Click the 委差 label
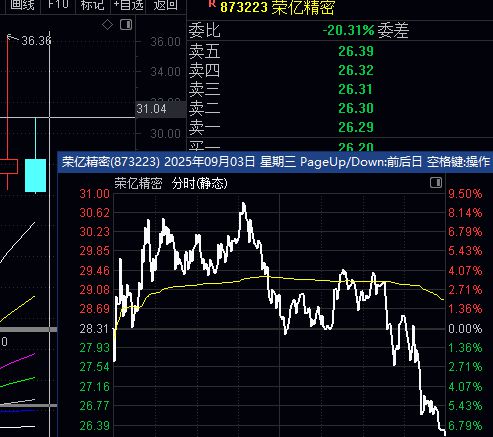 point(393,31)
